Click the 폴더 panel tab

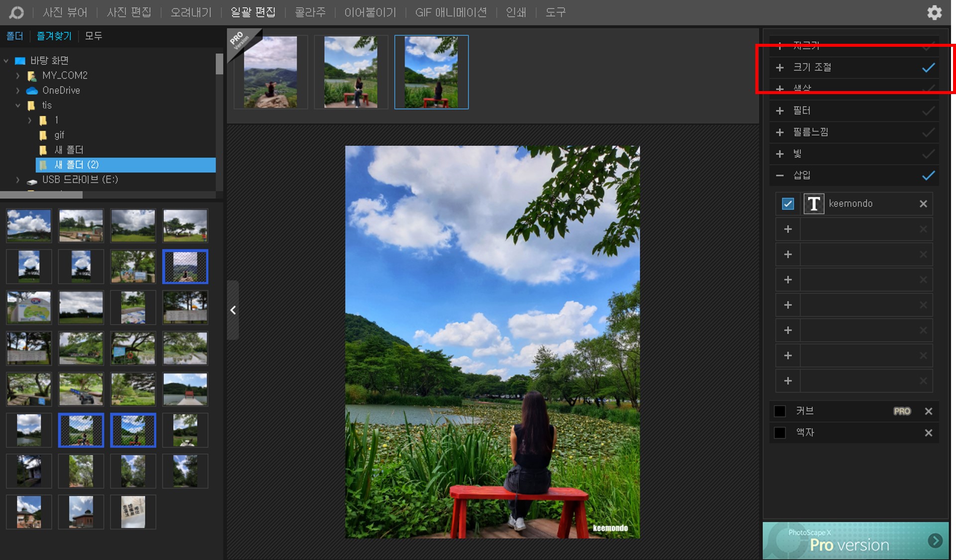pos(14,36)
